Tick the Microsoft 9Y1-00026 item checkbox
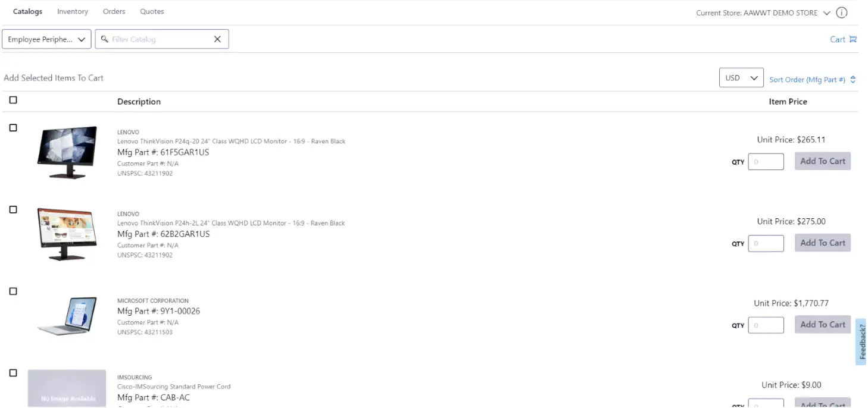The image size is (868, 408). (x=13, y=291)
